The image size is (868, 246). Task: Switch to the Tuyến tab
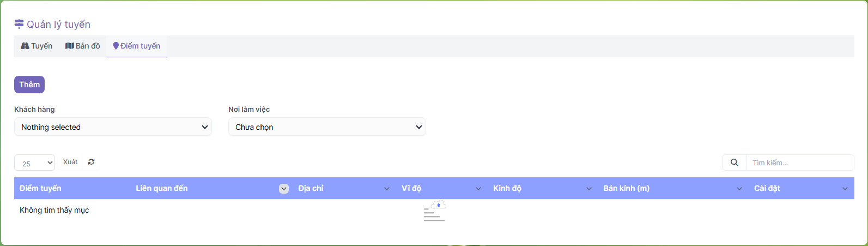tap(37, 46)
